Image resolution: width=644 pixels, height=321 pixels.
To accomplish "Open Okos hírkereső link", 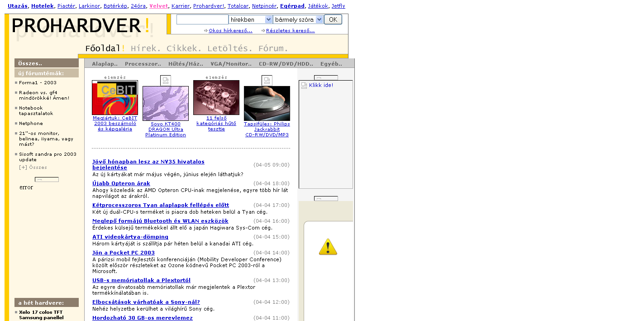I will tap(230, 31).
